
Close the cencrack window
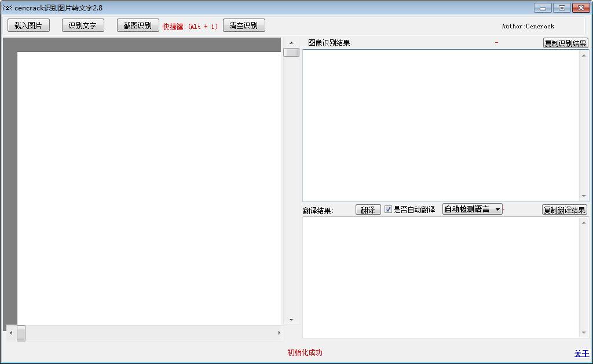tap(581, 8)
